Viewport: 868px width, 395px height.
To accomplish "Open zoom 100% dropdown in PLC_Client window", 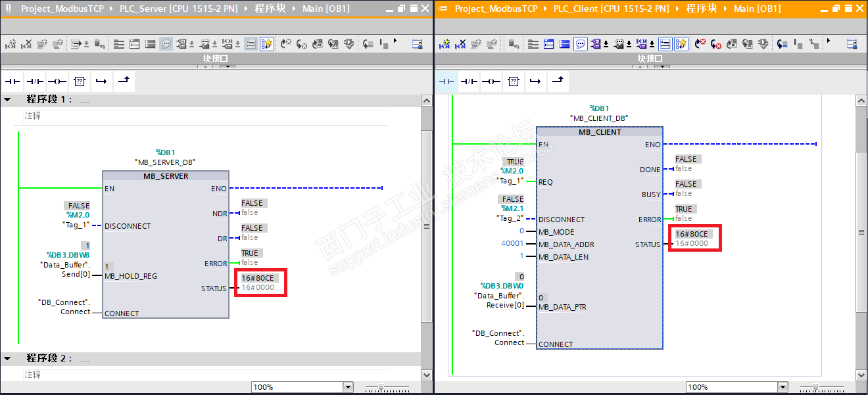I will (783, 387).
